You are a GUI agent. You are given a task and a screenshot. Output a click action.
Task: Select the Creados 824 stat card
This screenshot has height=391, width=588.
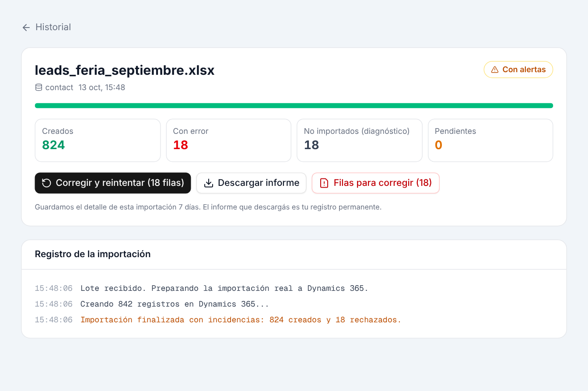pos(98,140)
